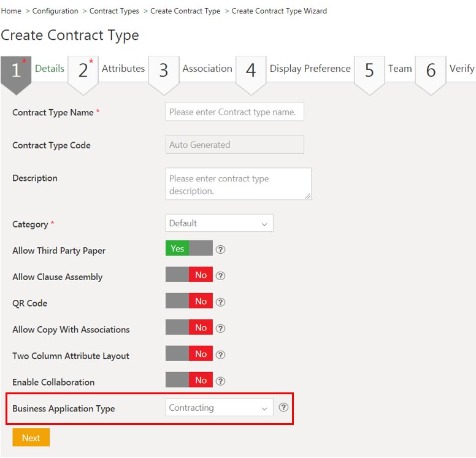Click the Contract Type Name input field
This screenshot has height=458, width=476.
234,112
